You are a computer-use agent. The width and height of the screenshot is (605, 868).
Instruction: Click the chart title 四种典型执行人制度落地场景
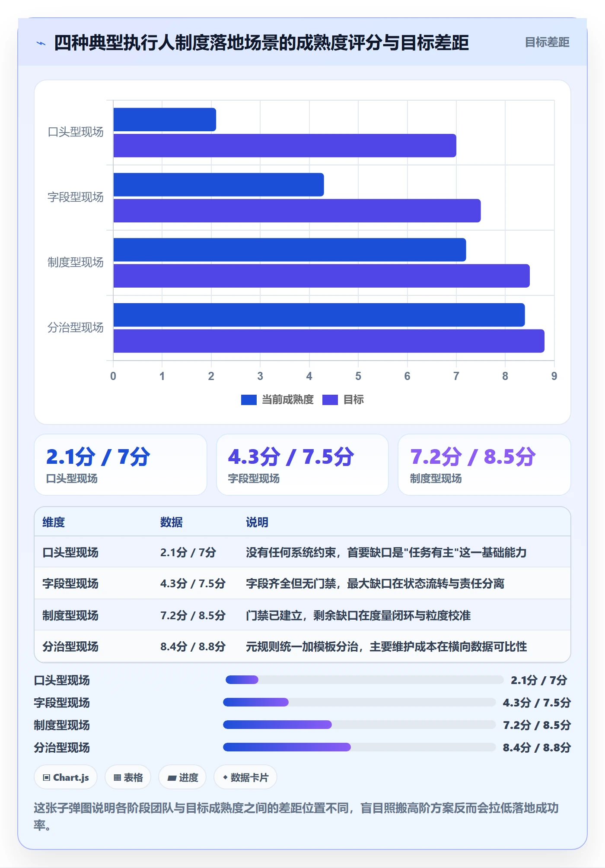point(261,43)
